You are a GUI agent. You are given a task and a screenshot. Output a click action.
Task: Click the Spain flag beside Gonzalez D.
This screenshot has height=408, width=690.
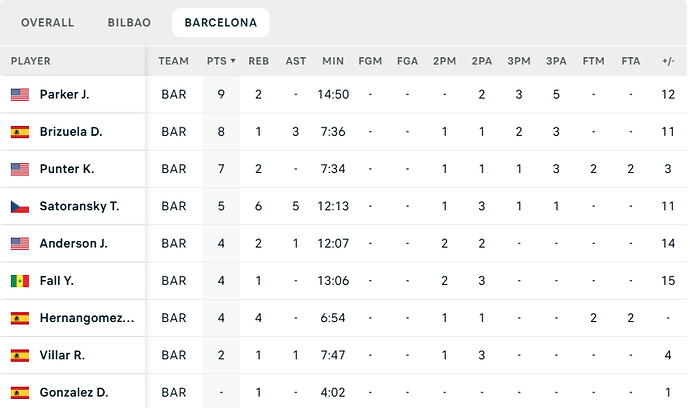point(20,392)
